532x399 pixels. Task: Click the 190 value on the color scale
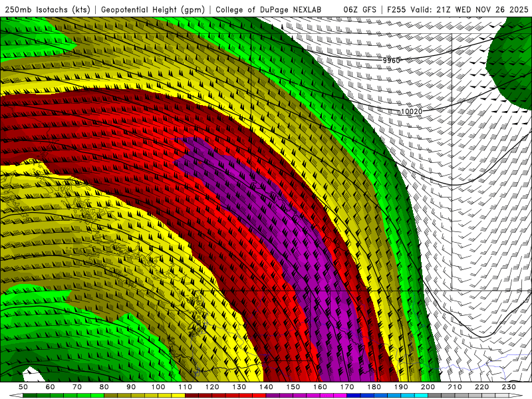[401, 387]
